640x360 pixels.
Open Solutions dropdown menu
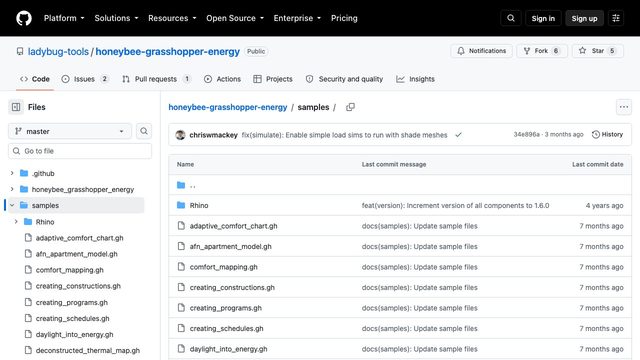(x=116, y=18)
